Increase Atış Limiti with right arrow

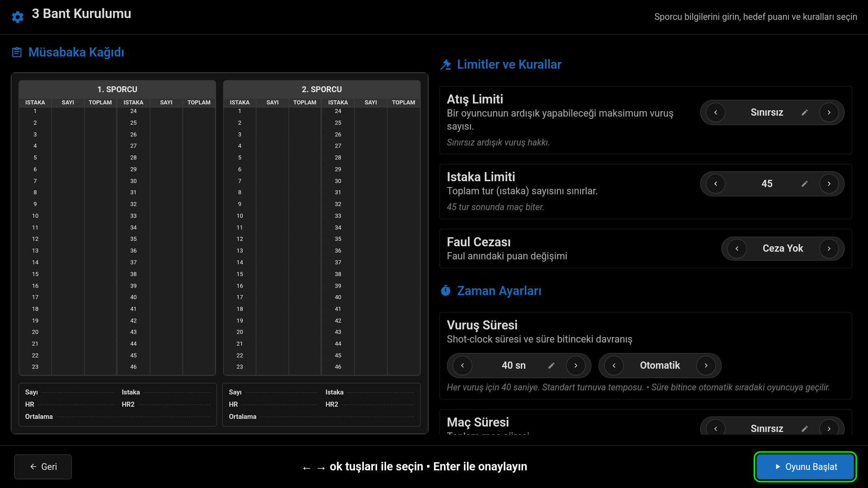pyautogui.click(x=829, y=113)
